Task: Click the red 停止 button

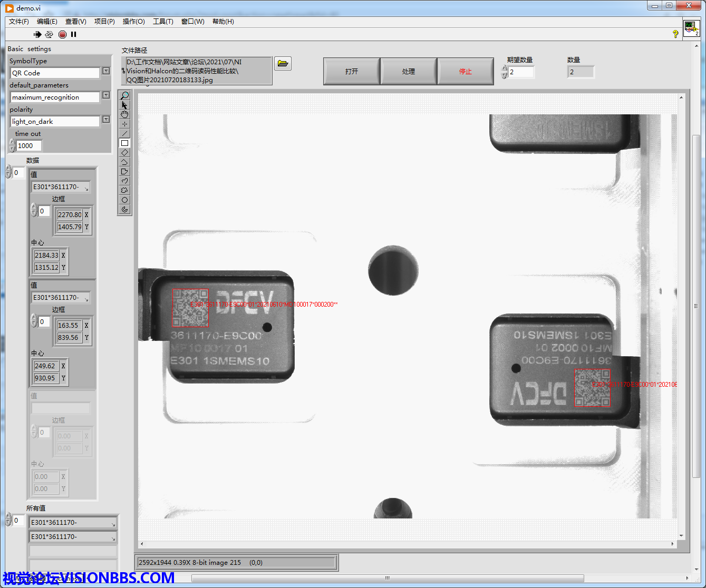Action: click(x=466, y=71)
